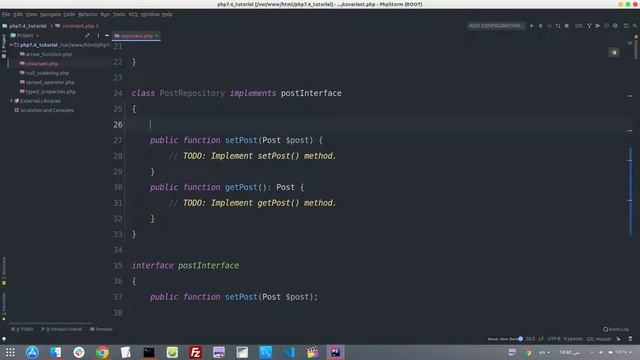
Task: Click the Project panel settings icon
Action: 98,36
